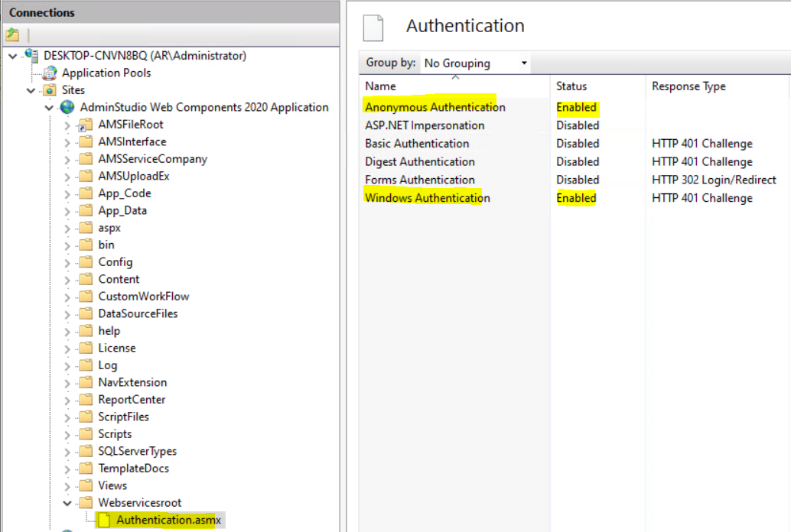Click the server node icon for DESKTOP-CNVN8BQ

point(32,56)
